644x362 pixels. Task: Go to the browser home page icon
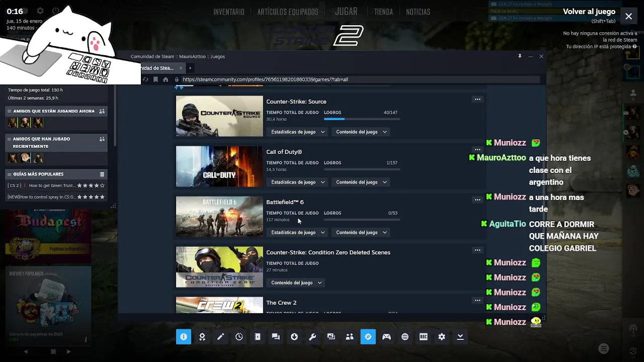click(166, 79)
